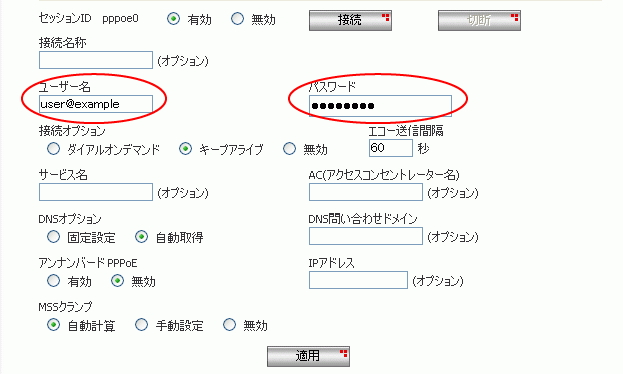Click the 接続 connect button
Image resolution: width=623 pixels, height=374 pixels.
coord(350,20)
